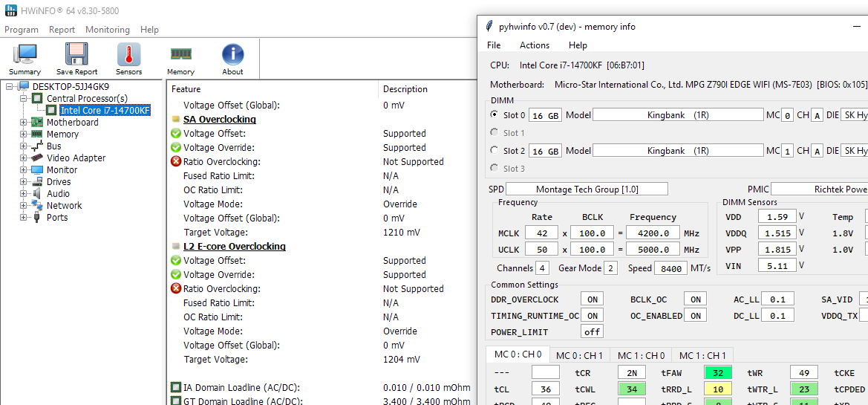
Task: Click the Feature column header
Action: [x=186, y=89]
